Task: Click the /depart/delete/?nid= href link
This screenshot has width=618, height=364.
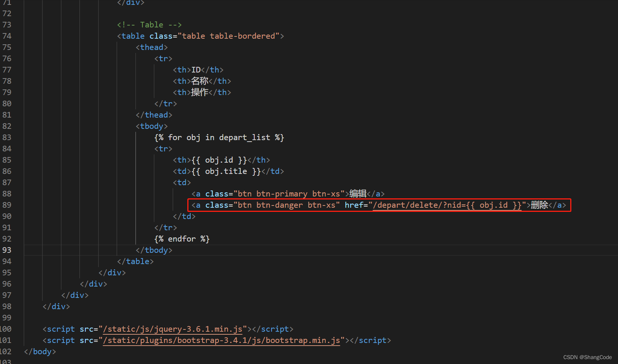Action: point(447,205)
